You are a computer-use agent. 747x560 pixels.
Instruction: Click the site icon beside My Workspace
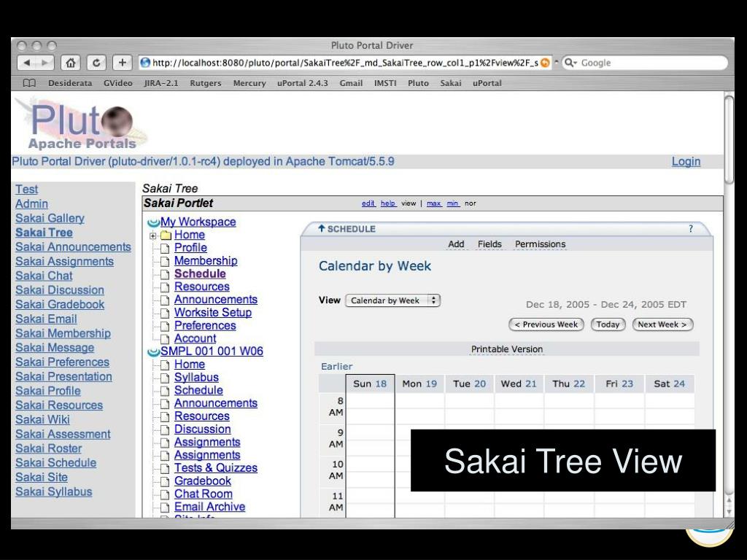[x=153, y=222]
